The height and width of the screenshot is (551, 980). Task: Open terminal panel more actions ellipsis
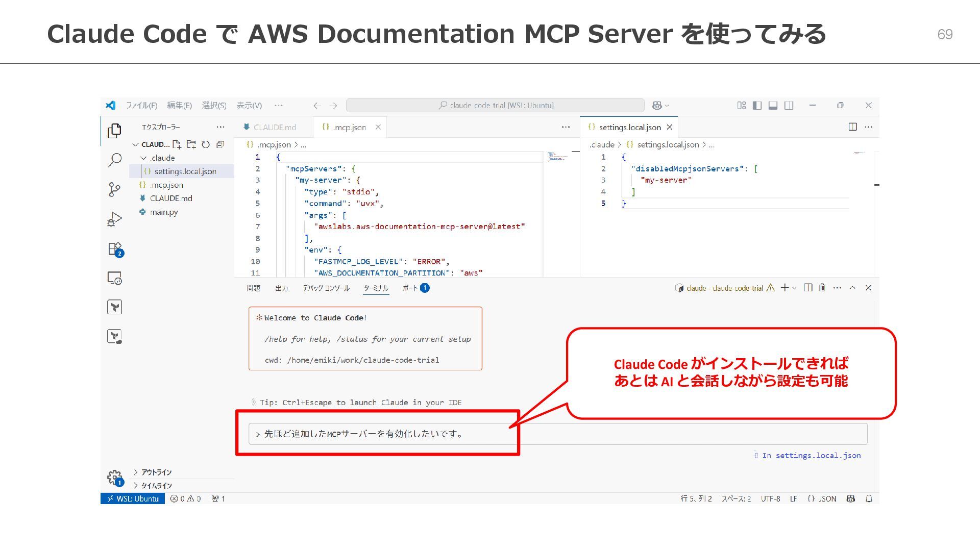(x=837, y=288)
